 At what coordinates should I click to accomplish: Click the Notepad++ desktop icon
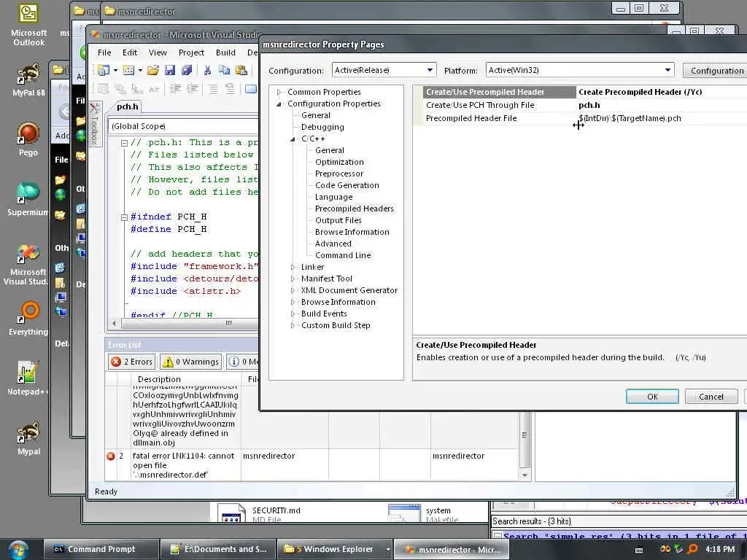click(28, 378)
